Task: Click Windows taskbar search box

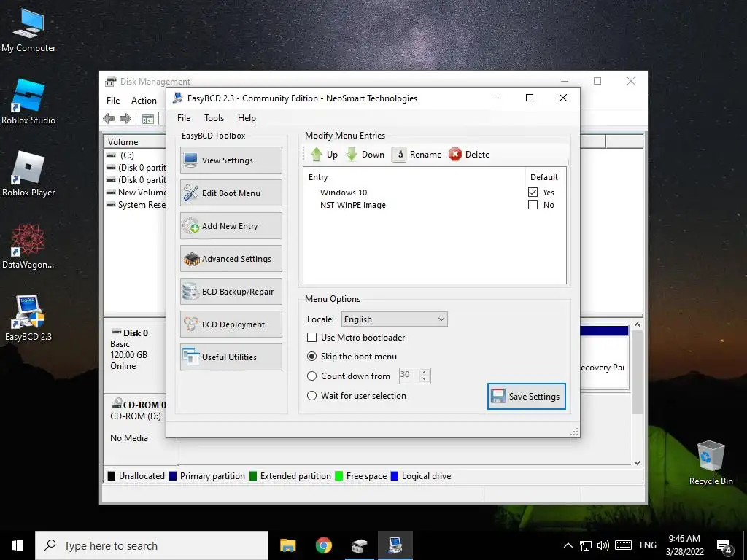Action: (x=152, y=545)
